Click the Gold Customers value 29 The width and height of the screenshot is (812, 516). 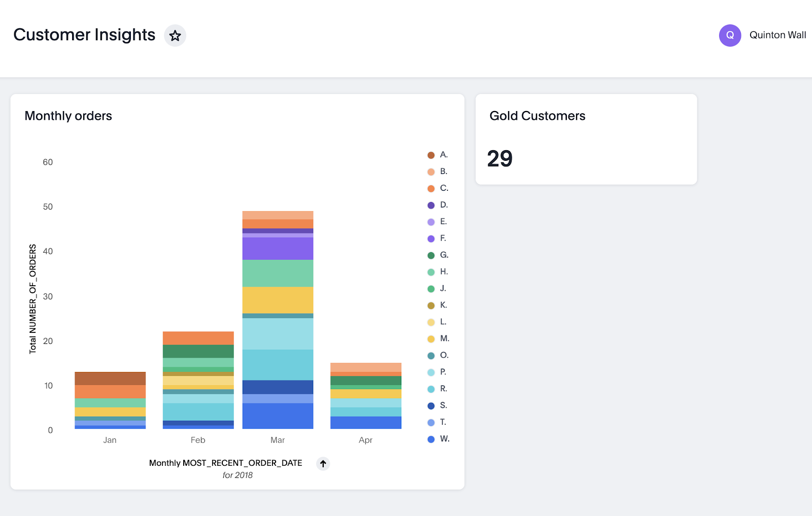point(500,159)
